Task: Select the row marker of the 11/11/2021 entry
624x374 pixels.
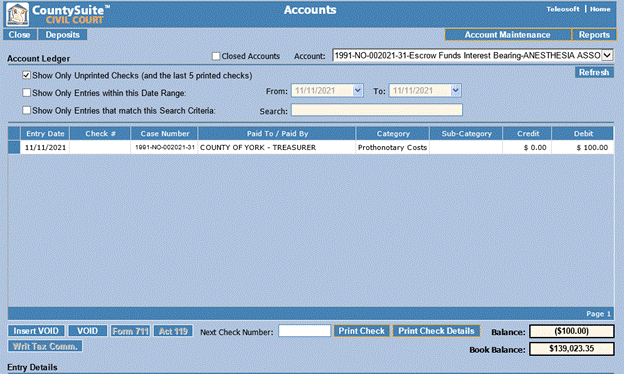Action: (x=14, y=147)
